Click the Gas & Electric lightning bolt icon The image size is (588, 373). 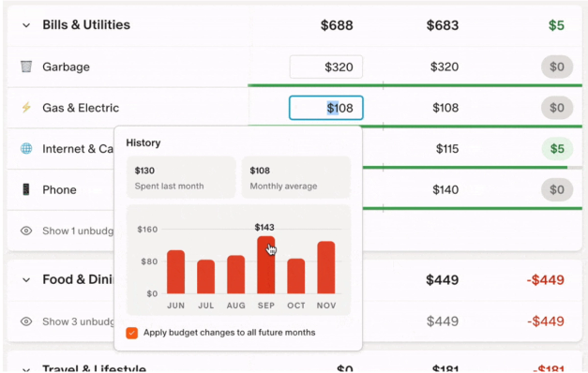pos(26,108)
